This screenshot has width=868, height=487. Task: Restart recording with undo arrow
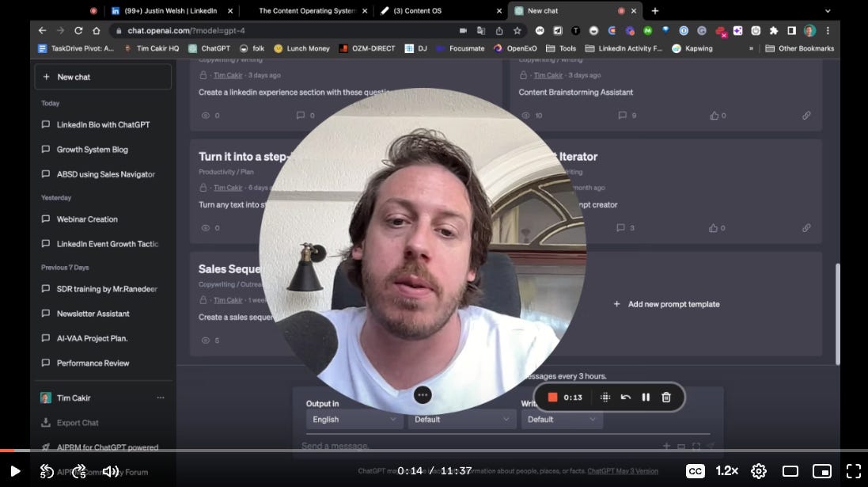(626, 398)
